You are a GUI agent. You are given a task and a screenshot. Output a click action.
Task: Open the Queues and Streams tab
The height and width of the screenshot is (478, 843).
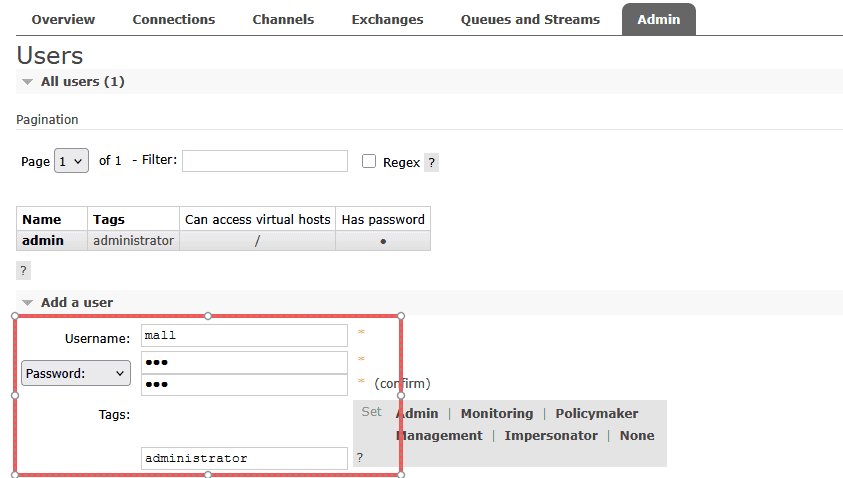530,19
